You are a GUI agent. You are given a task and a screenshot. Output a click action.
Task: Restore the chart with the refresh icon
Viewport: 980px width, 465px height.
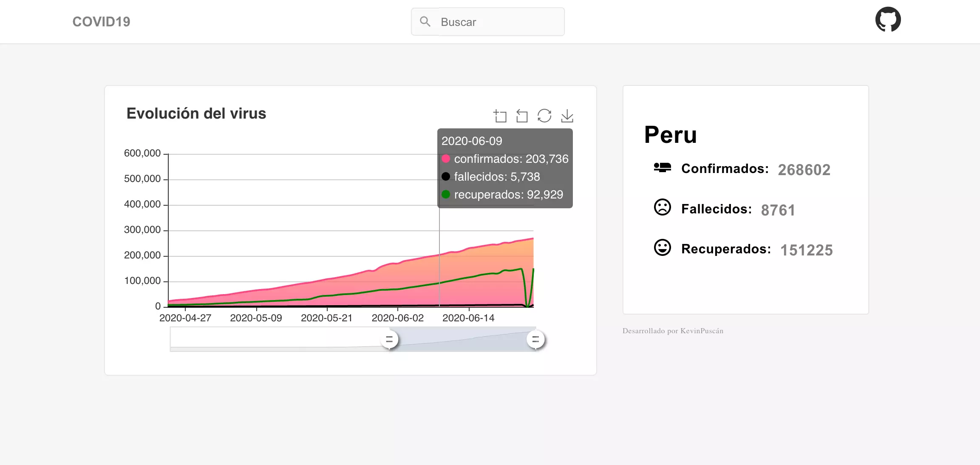[544, 116]
